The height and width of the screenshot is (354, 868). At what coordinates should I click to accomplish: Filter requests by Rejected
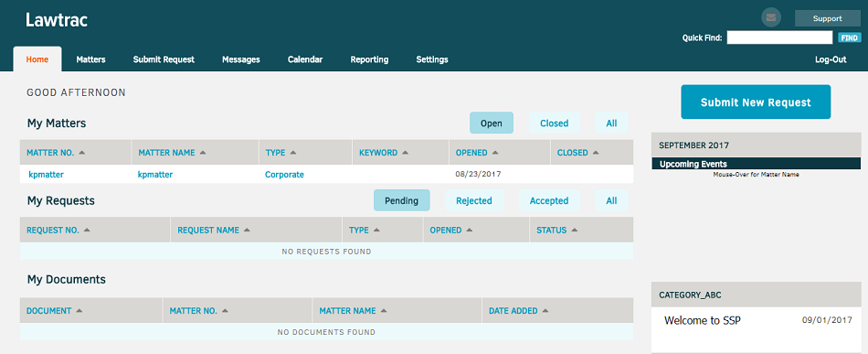click(x=474, y=200)
